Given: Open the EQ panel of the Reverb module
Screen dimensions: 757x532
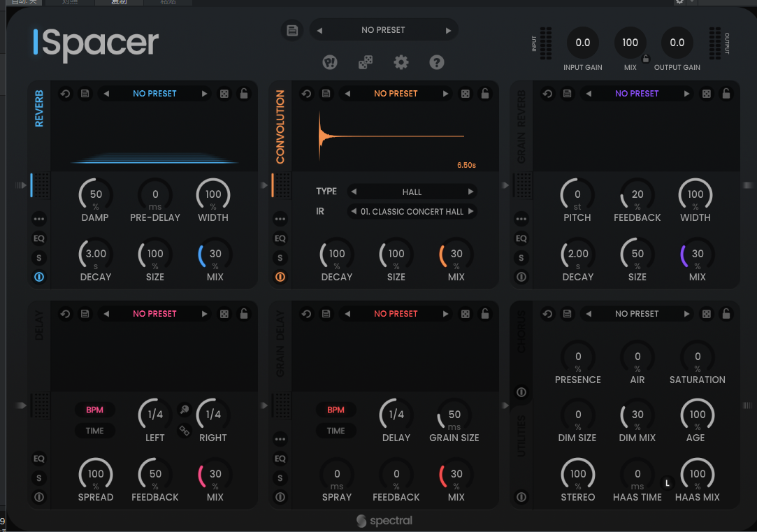Looking at the screenshot, I should click(39, 238).
